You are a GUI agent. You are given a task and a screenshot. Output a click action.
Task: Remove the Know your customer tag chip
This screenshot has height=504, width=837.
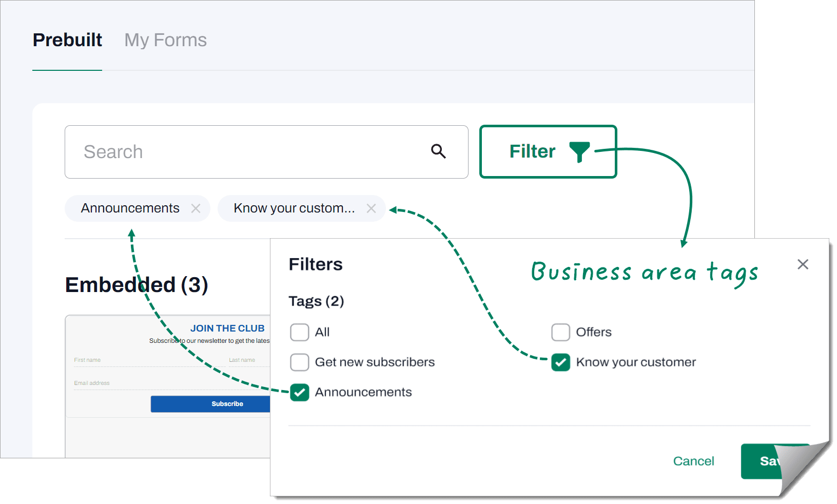[x=371, y=208]
